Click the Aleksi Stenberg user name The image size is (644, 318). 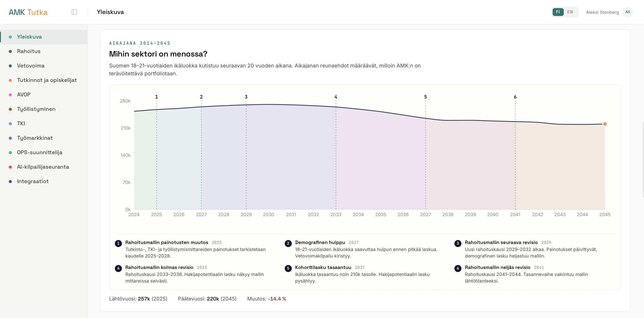(x=602, y=12)
